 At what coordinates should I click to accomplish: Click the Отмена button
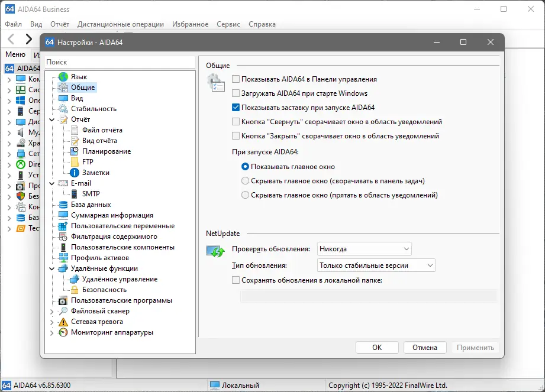point(425,348)
